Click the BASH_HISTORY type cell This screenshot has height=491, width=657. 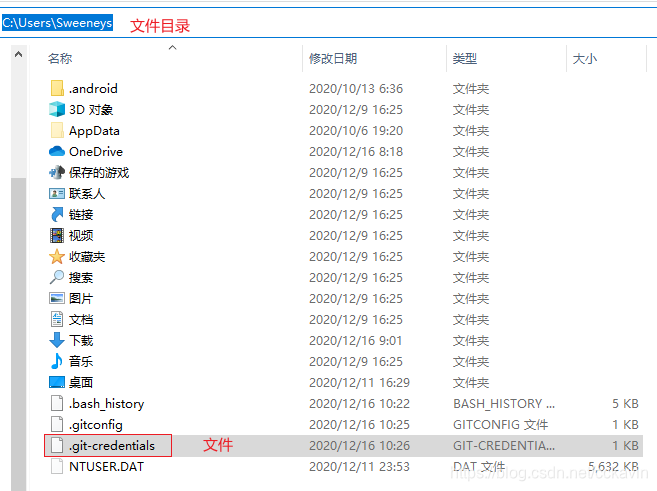point(504,403)
